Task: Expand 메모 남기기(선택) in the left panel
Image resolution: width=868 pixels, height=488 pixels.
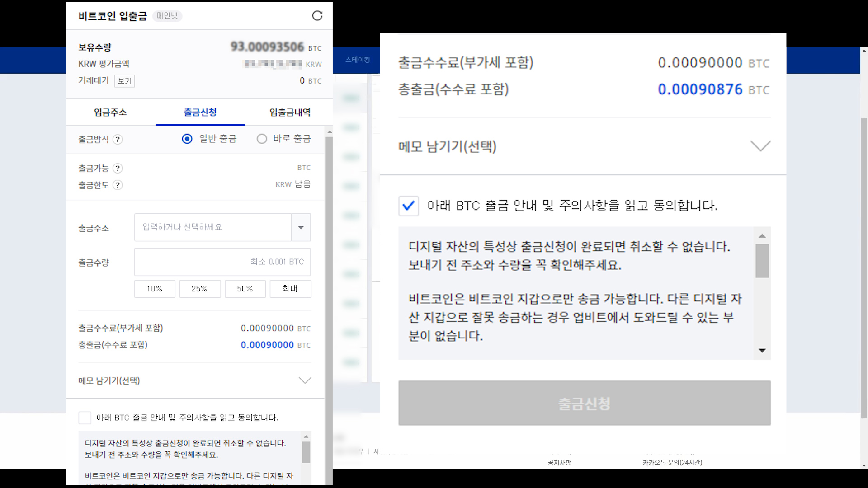Action: (x=305, y=380)
